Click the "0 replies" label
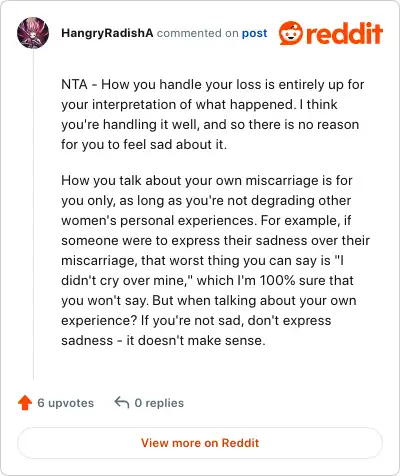Viewport: 400px width, 476px height. [159, 403]
